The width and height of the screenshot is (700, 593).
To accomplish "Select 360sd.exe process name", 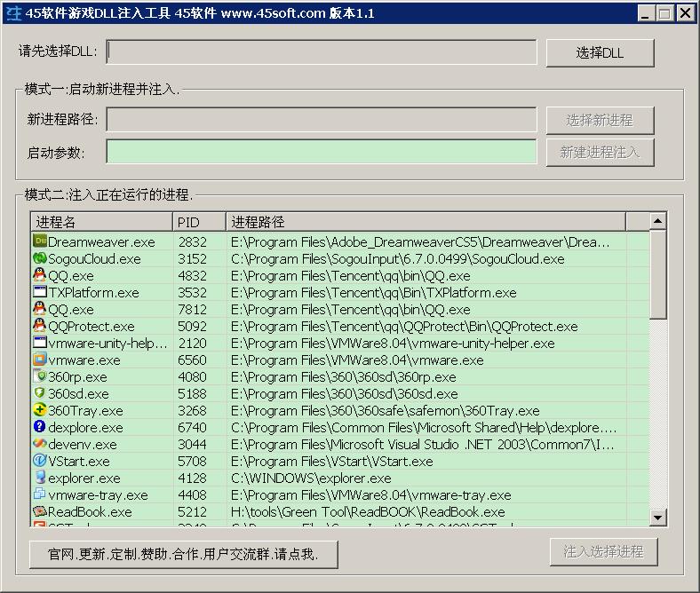I will pos(78,394).
